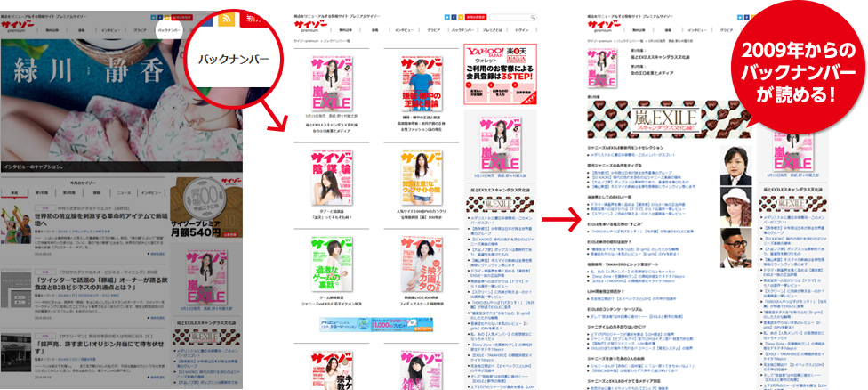Click horizontal banner ad between cover rows
The image size is (868, 390).
coord(376,324)
